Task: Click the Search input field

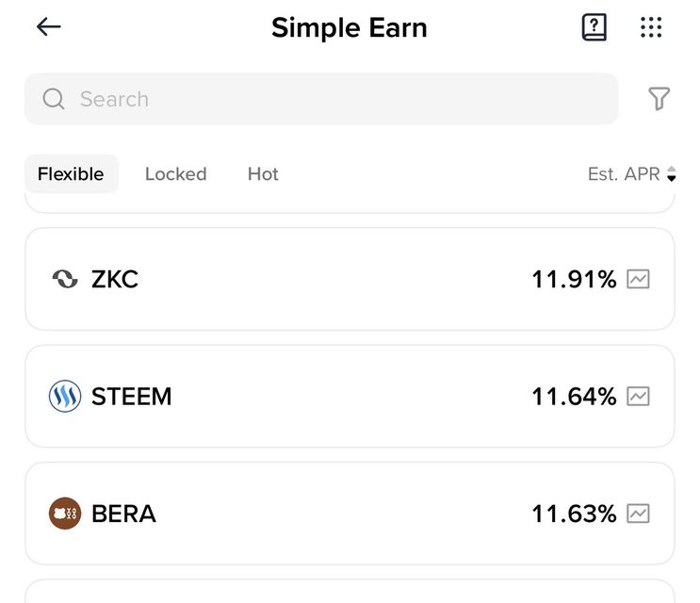Action: (x=330, y=99)
